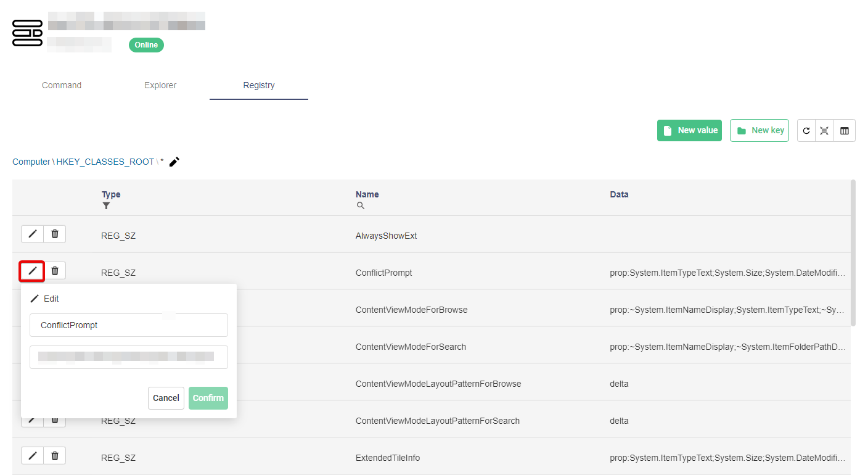Confirm the registry value edit
This screenshot has height=475, width=868.
208,398
